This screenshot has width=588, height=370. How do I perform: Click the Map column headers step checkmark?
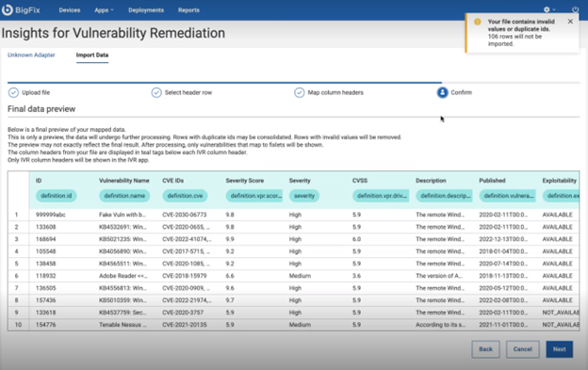(x=300, y=92)
